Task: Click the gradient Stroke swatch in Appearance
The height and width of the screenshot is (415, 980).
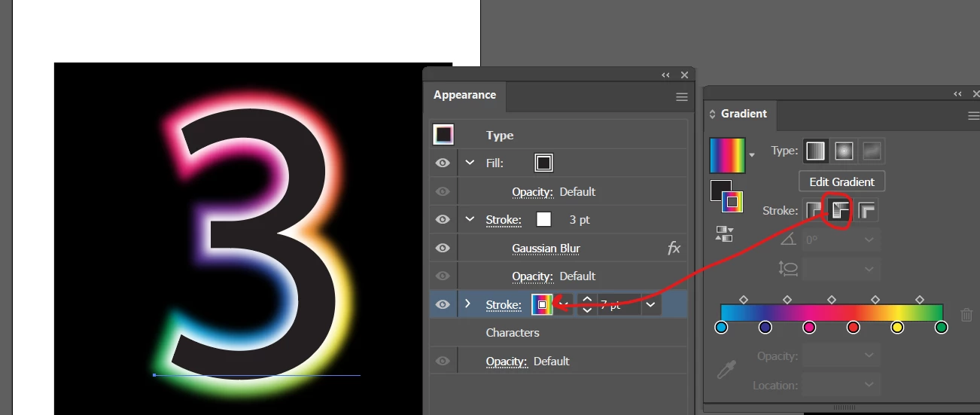Action: pyautogui.click(x=542, y=304)
